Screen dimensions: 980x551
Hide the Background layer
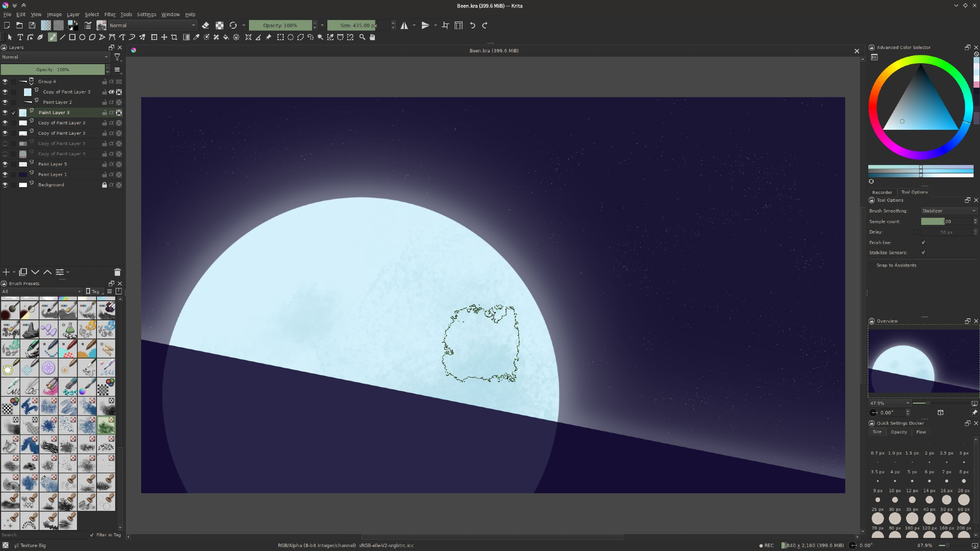click(5, 185)
